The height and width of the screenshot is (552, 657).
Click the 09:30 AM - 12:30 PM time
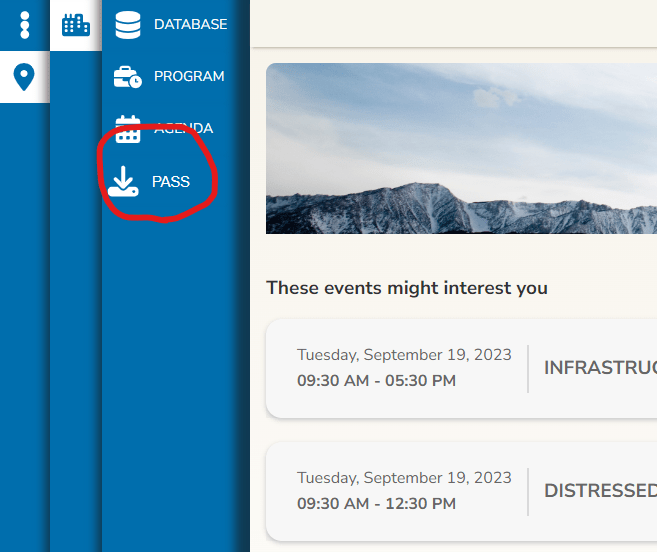(x=376, y=503)
